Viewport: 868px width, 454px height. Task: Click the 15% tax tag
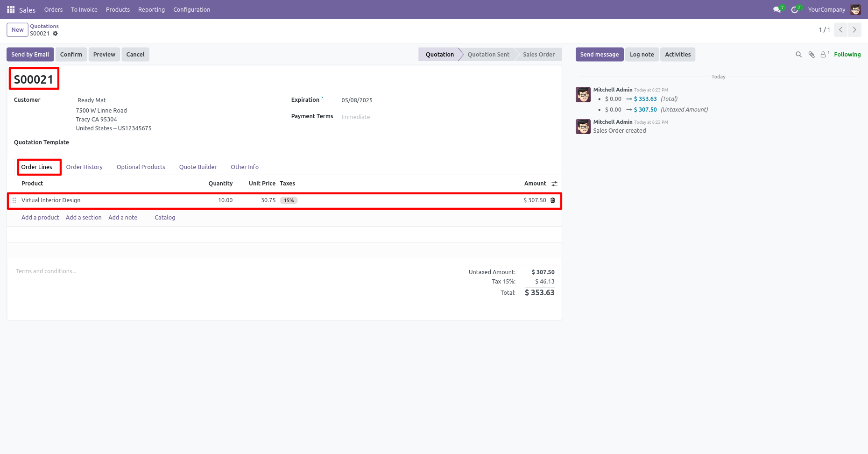289,200
